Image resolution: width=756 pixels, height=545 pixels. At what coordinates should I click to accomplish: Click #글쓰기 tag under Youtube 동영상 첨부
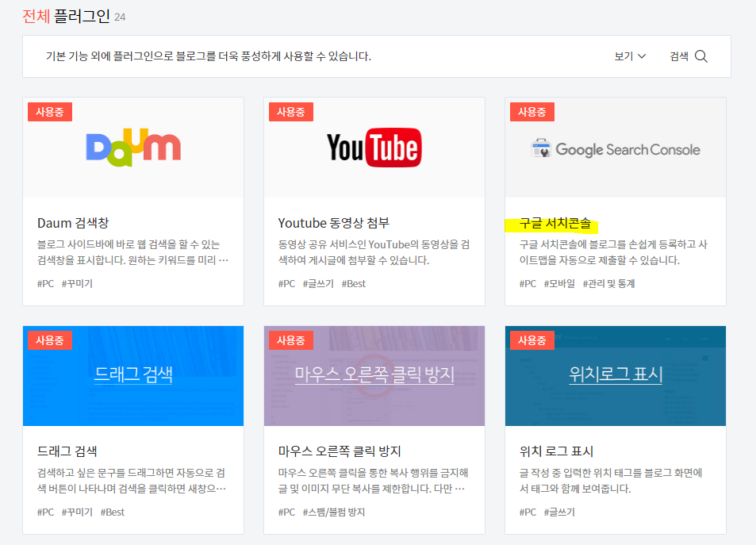318,283
